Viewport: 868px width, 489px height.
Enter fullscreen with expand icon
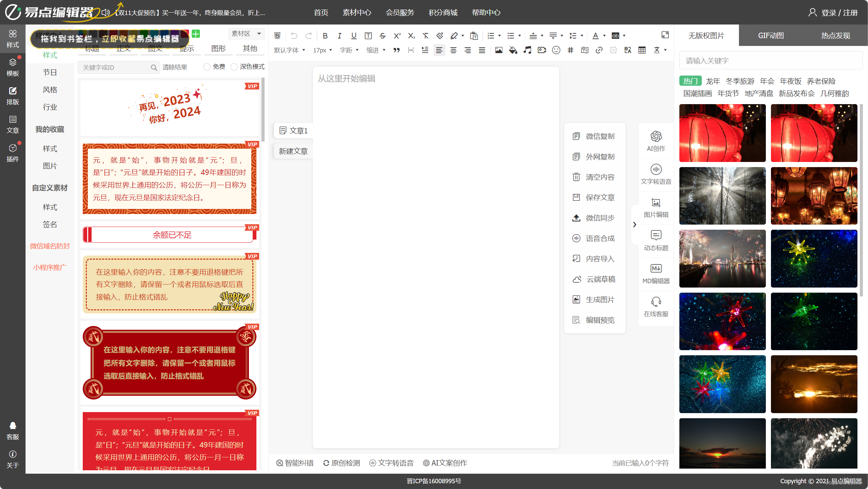(x=665, y=35)
